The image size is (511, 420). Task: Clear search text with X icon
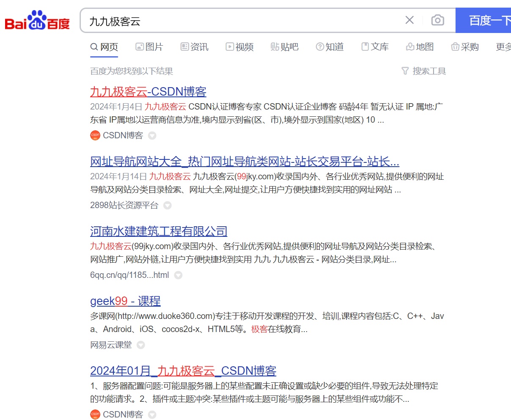409,20
